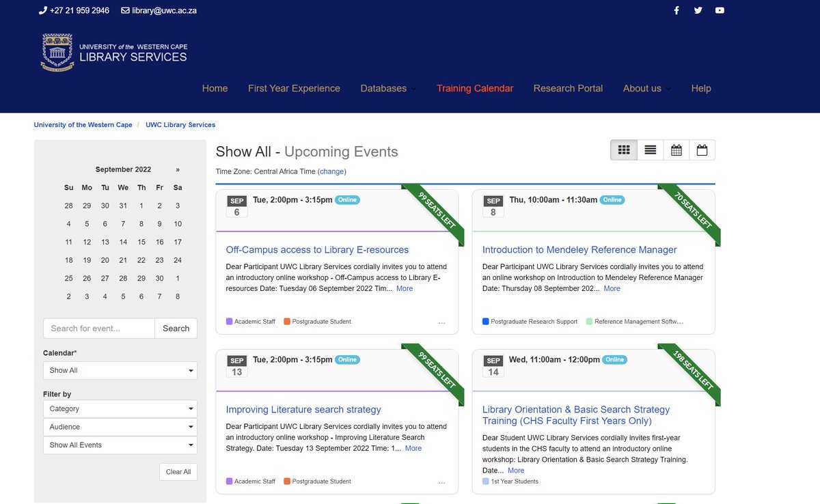This screenshot has width=820, height=504.
Task: Click the phone icon beside +27 21 959 2946
Action: click(x=43, y=10)
